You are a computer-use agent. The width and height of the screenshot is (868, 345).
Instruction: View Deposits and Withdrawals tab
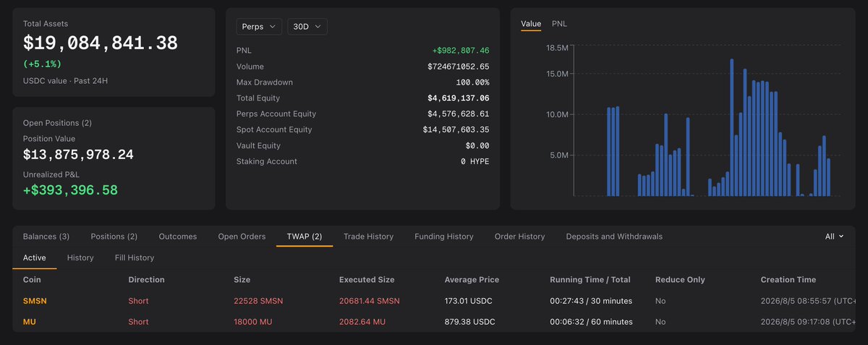click(x=614, y=237)
